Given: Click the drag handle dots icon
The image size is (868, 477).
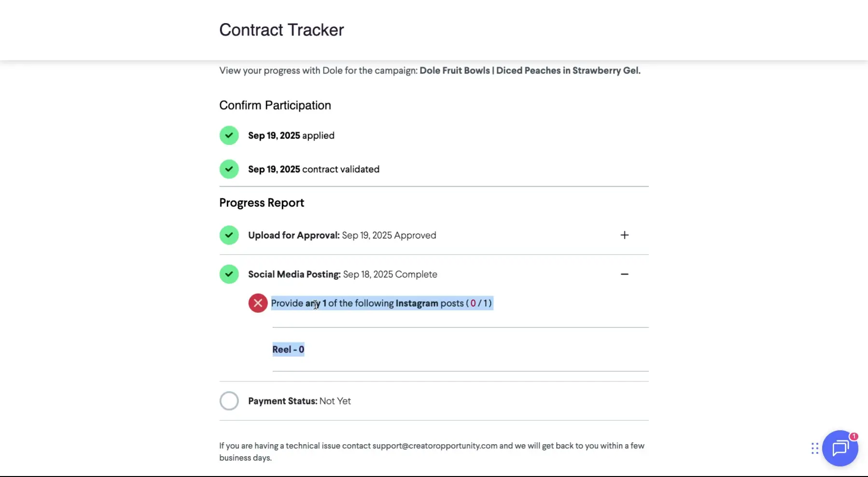Looking at the screenshot, I should click(x=814, y=449).
